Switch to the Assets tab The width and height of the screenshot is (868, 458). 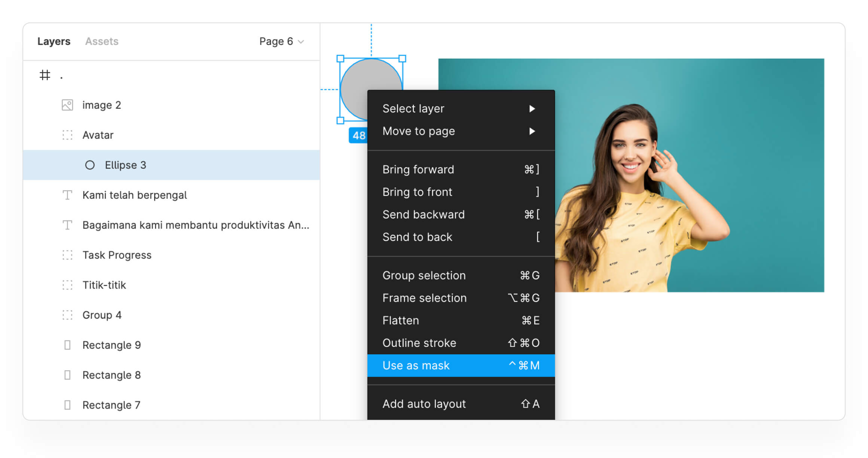pyautogui.click(x=102, y=41)
